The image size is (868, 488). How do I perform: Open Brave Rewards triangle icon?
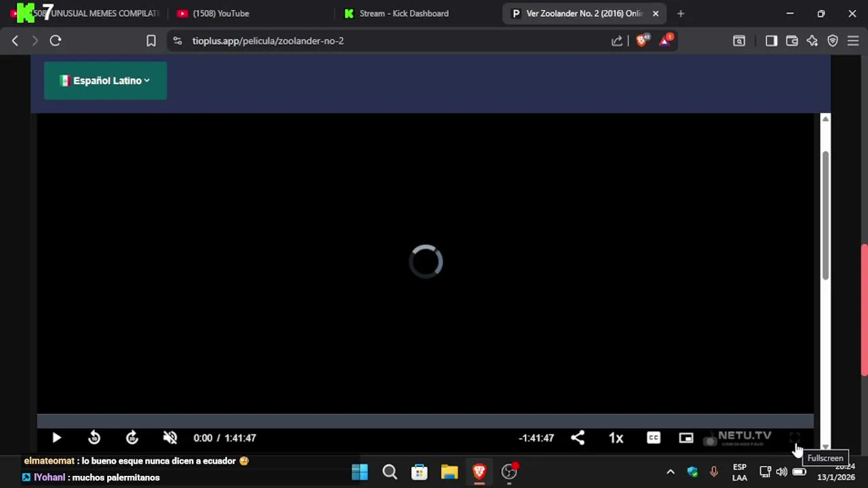(x=665, y=40)
